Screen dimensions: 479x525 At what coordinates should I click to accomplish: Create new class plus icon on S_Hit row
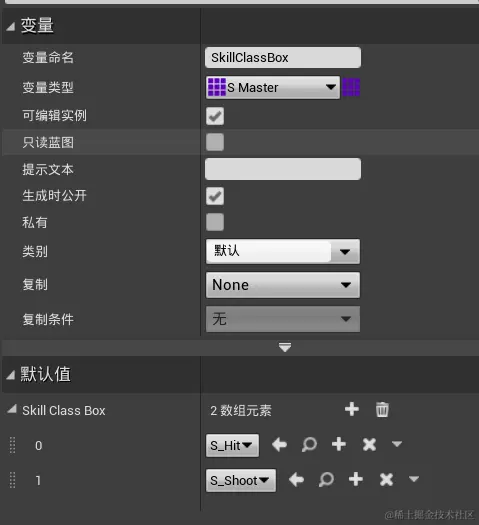click(339, 444)
